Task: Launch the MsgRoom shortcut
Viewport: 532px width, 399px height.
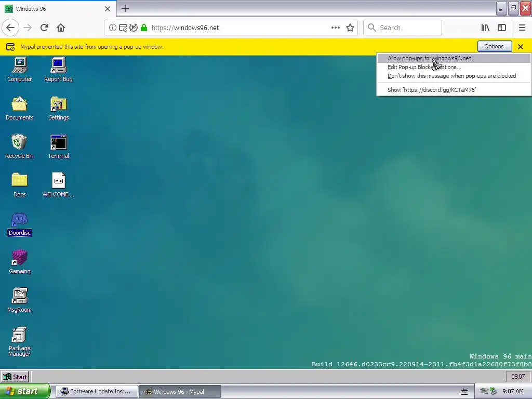Action: pyautogui.click(x=20, y=300)
